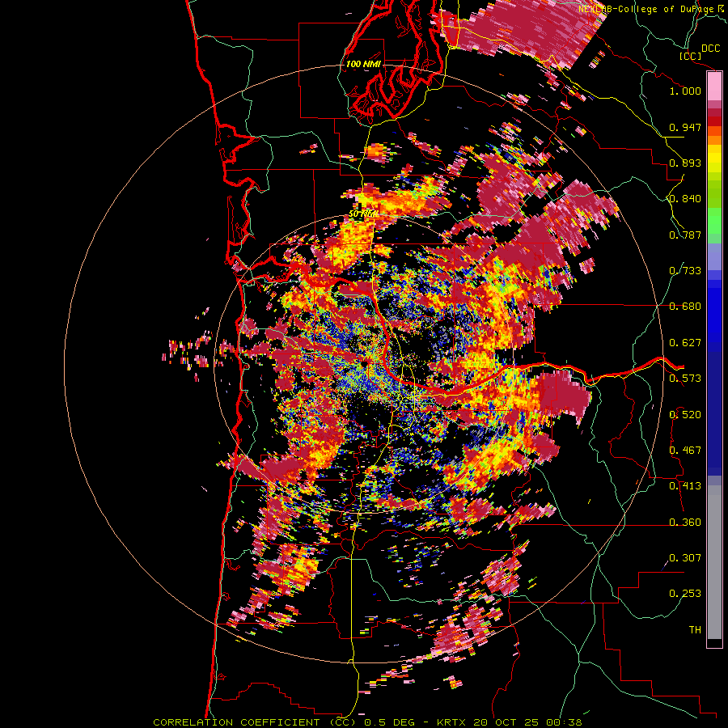728x728 pixels.
Task: Select the 0.467 legend value
Action: coord(685,451)
